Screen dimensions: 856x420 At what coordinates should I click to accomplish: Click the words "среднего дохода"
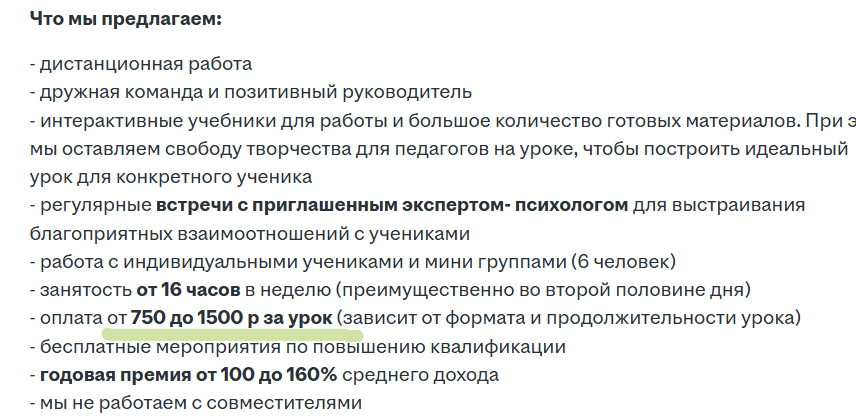(x=420, y=375)
